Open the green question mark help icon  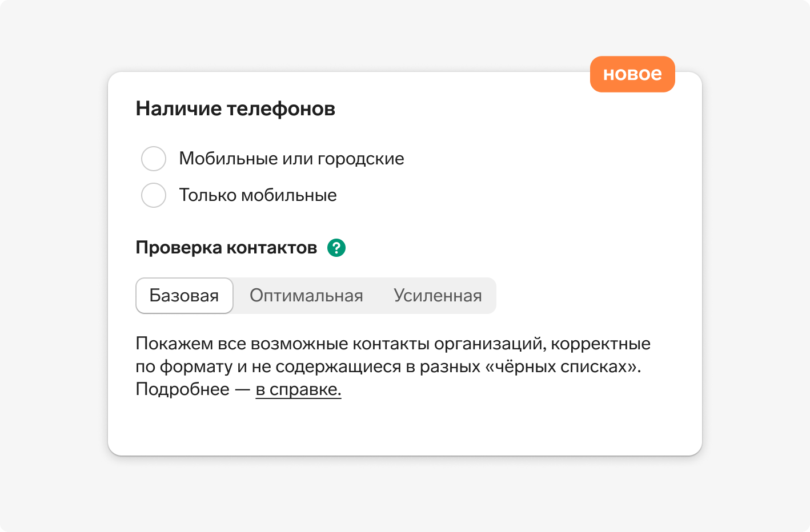tap(336, 248)
